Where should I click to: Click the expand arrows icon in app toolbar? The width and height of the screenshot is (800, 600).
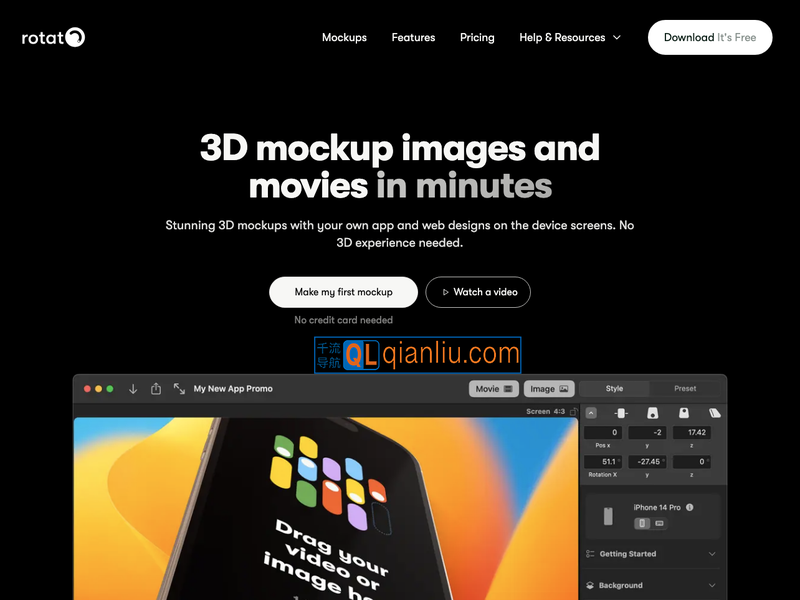179,389
